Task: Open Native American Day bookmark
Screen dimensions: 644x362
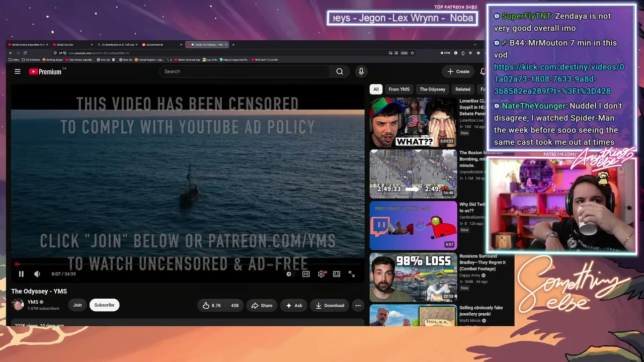Action: 187,60
